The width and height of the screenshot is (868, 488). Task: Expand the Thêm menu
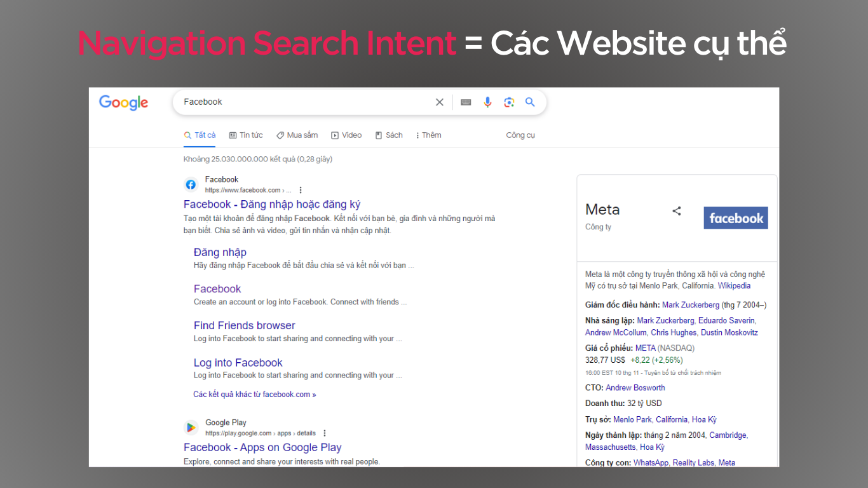coord(428,135)
